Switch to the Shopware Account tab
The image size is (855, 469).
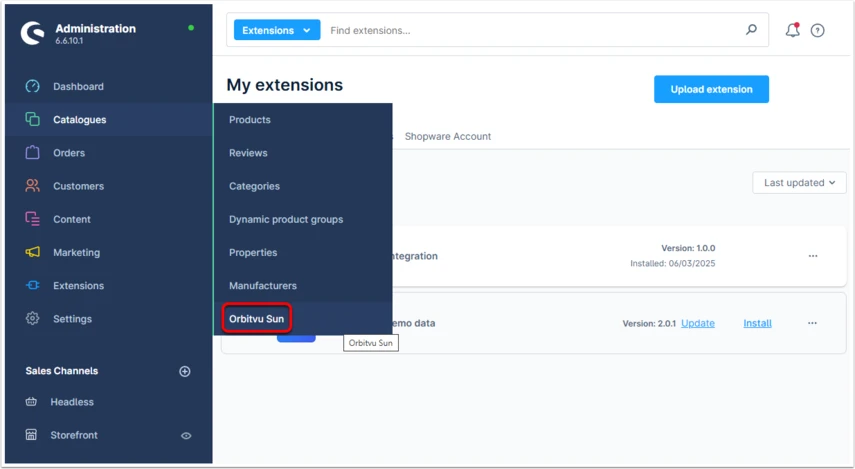(x=448, y=136)
